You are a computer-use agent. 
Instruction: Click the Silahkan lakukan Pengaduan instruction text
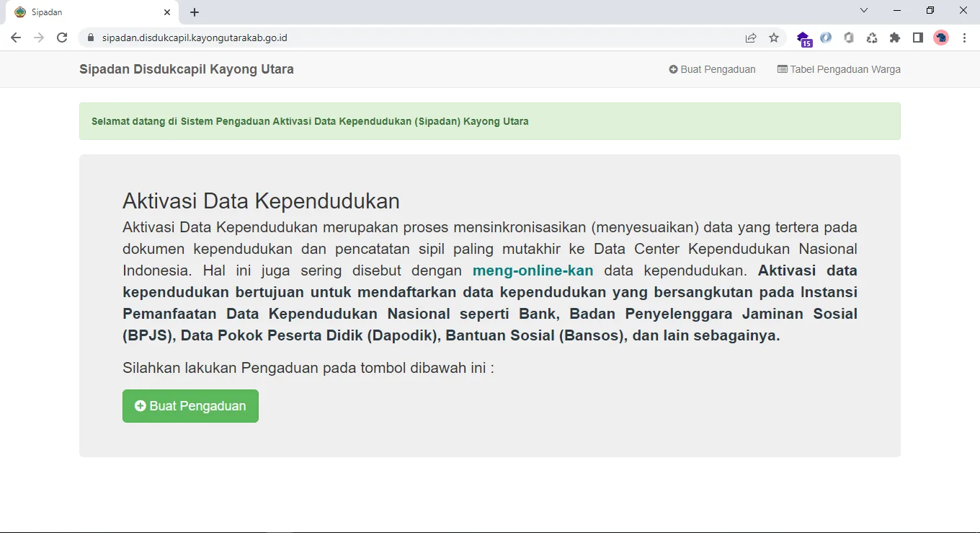pos(308,368)
